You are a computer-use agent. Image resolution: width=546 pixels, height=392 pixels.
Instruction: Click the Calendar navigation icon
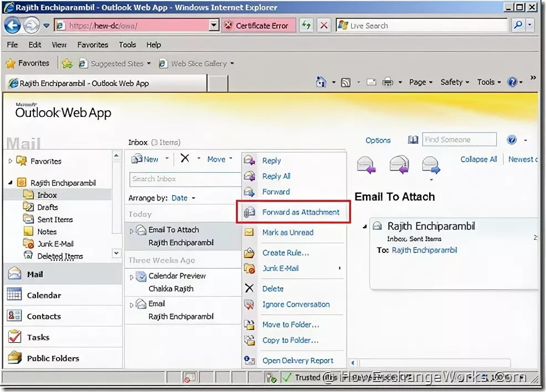pyautogui.click(x=14, y=295)
